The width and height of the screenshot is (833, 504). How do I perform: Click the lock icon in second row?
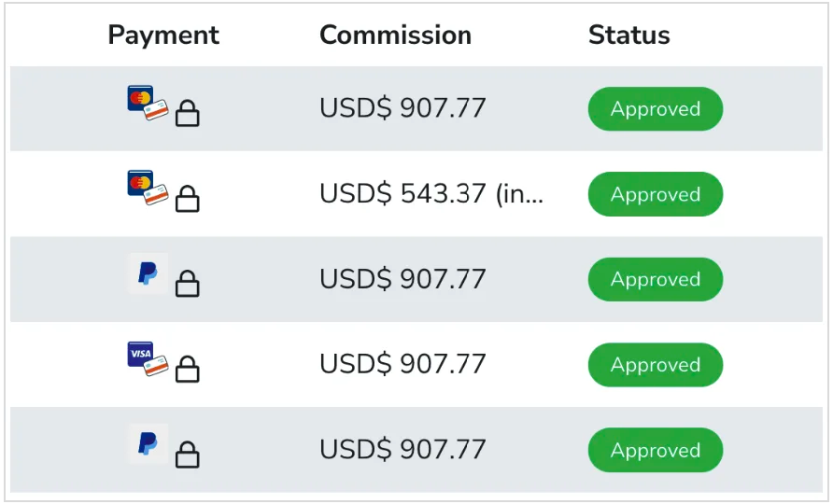pos(188,199)
